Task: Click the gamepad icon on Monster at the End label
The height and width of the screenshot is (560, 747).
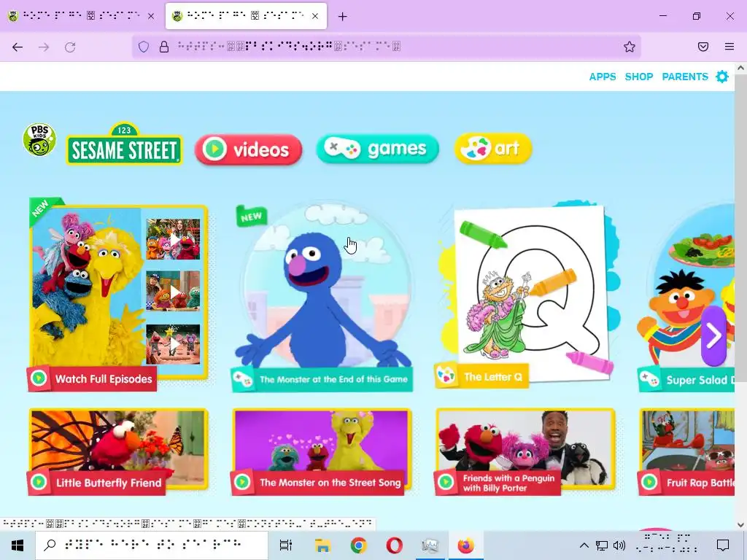Action: tap(242, 379)
